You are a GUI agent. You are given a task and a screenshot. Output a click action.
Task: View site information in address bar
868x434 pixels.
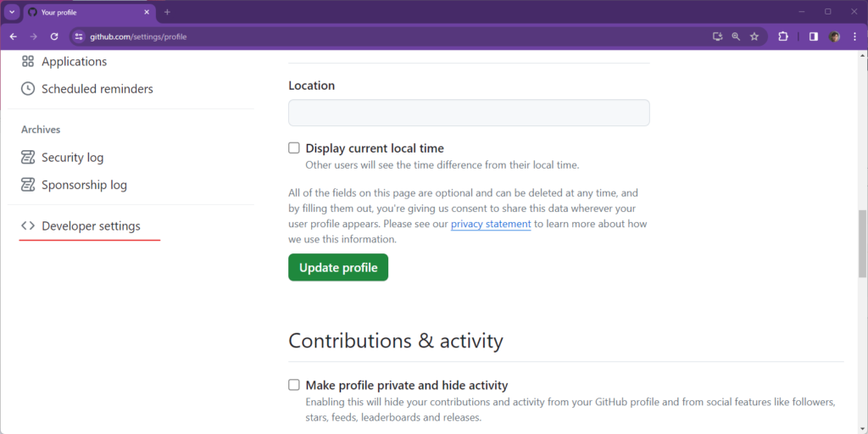tap(79, 36)
